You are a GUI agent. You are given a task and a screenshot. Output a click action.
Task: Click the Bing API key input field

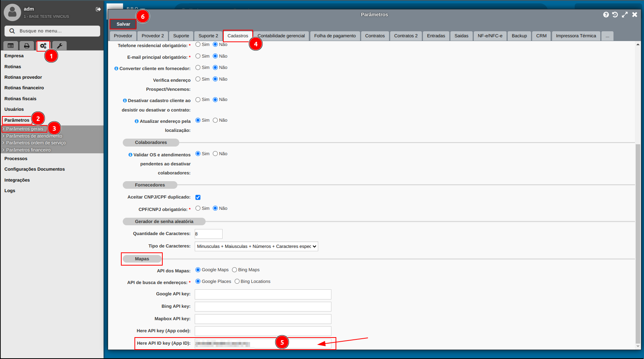[263, 307]
